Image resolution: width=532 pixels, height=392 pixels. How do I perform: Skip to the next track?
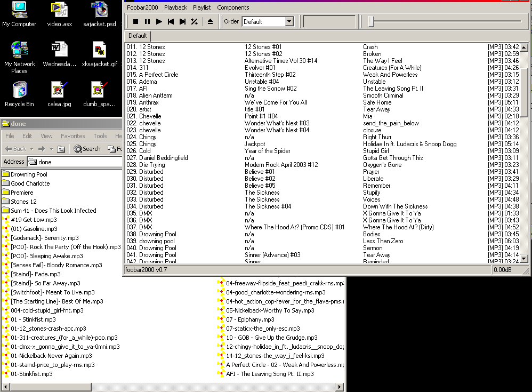coord(182,22)
